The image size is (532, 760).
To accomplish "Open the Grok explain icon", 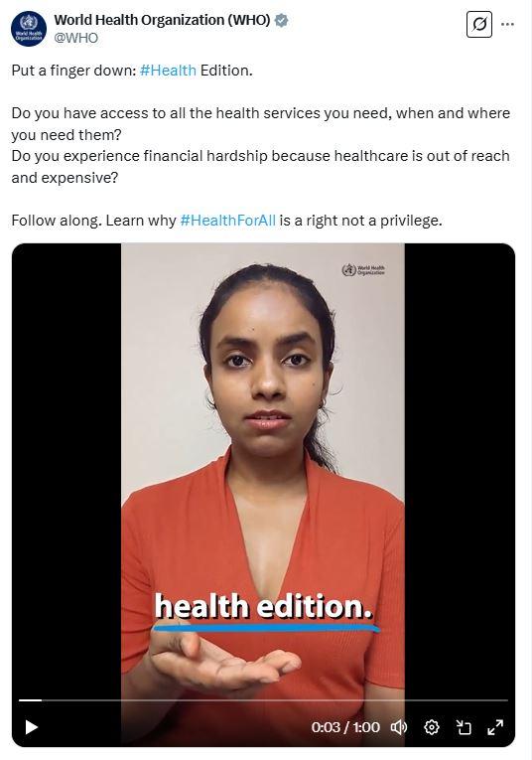I will coord(478,24).
